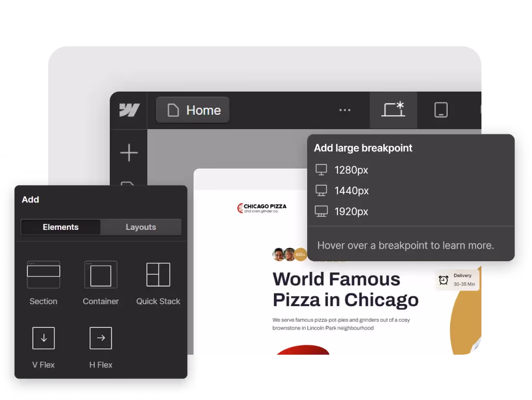Click the alarm clock delivery icon
Screen dimensions: 532x400
click(443, 280)
